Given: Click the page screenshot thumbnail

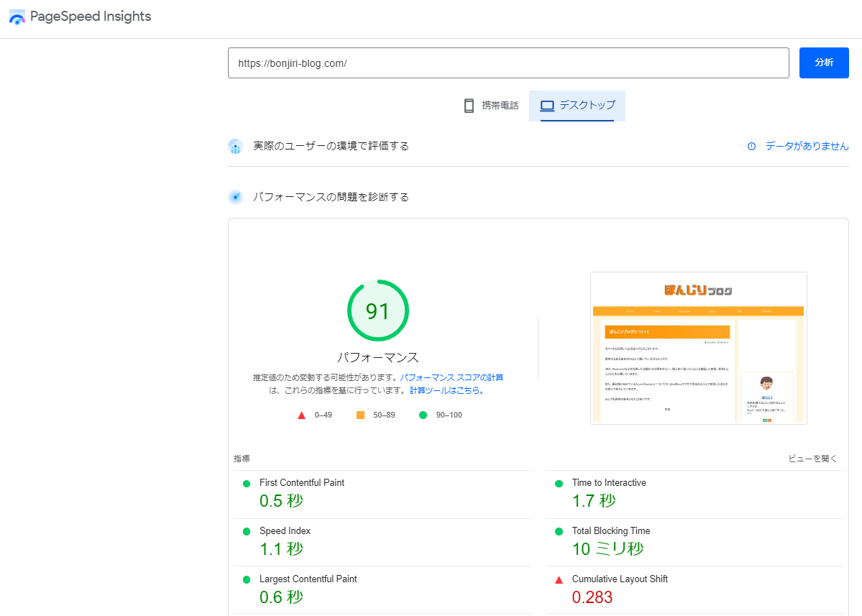Looking at the screenshot, I should (698, 348).
